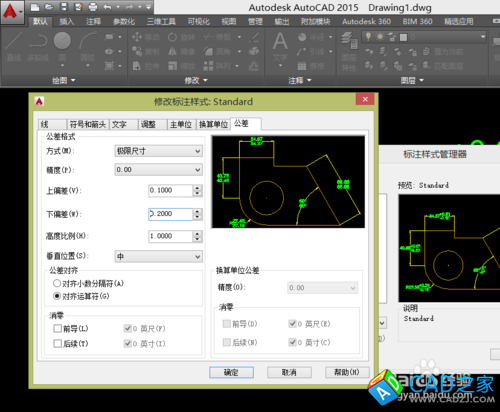Open the 精度(P) dropdown showing 0.00

point(158,170)
